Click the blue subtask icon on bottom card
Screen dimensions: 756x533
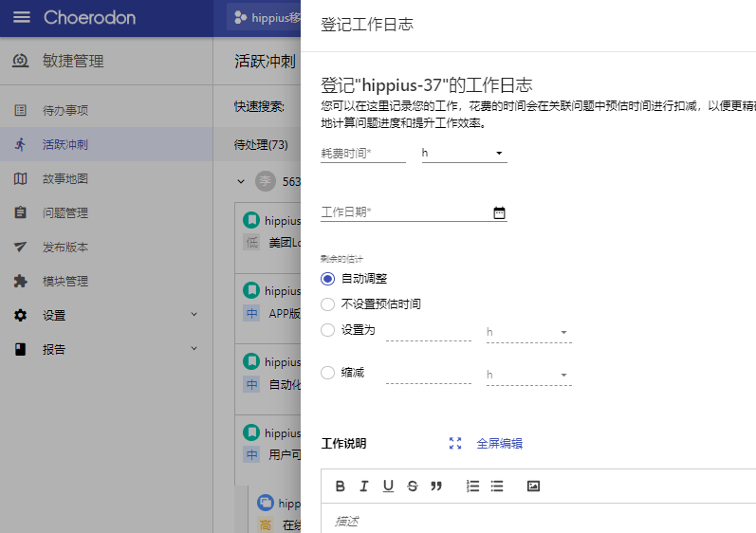coord(266,503)
